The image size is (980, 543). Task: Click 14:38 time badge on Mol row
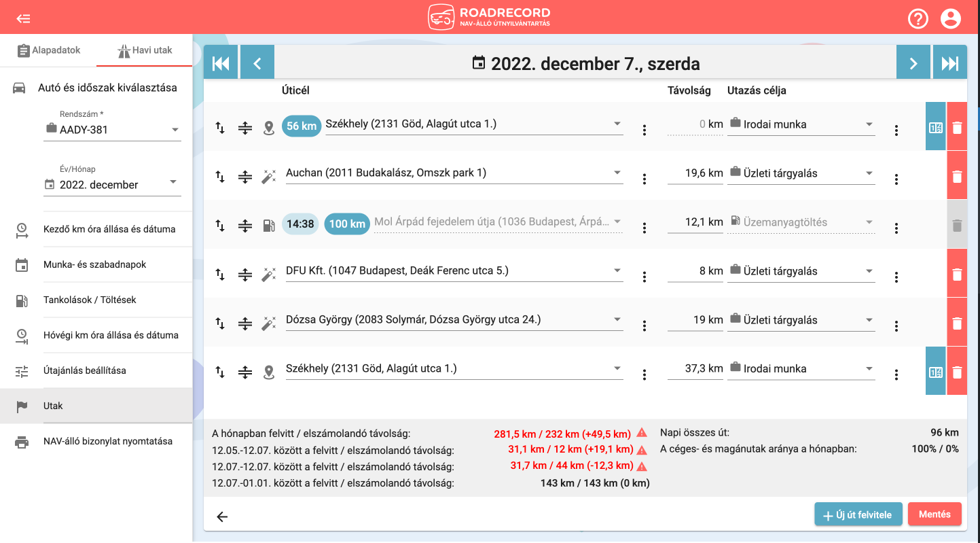[300, 224]
